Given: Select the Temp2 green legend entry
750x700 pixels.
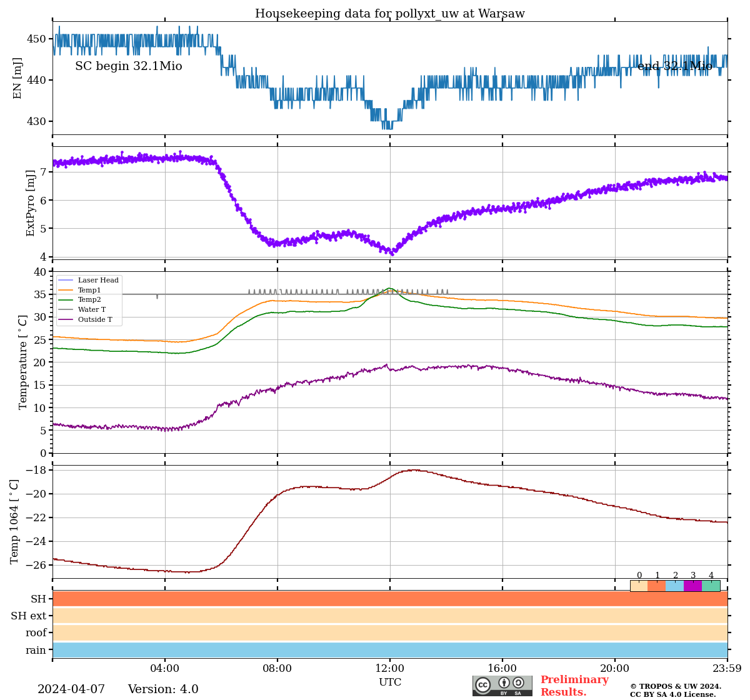Looking at the screenshot, I should pyautogui.click(x=89, y=300).
